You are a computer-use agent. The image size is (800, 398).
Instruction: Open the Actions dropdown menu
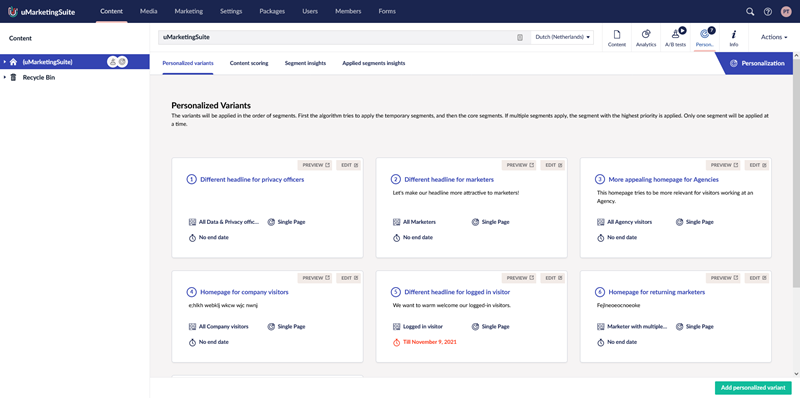773,37
